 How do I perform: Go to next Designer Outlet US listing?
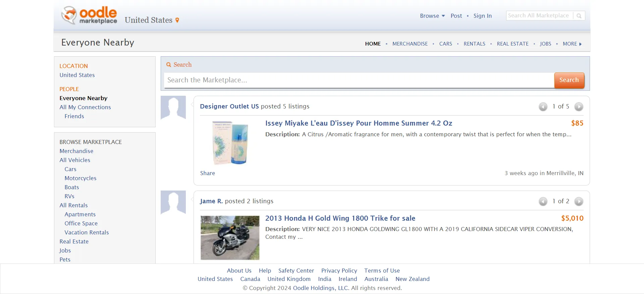(x=579, y=106)
